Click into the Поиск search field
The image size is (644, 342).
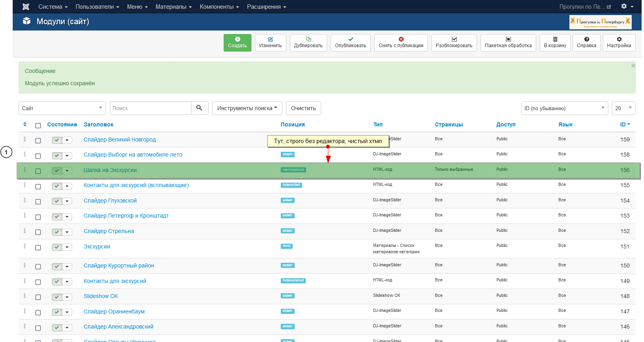click(x=150, y=108)
